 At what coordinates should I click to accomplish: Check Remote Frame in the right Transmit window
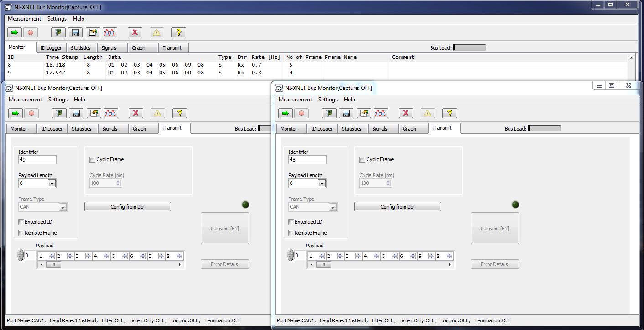(291, 233)
